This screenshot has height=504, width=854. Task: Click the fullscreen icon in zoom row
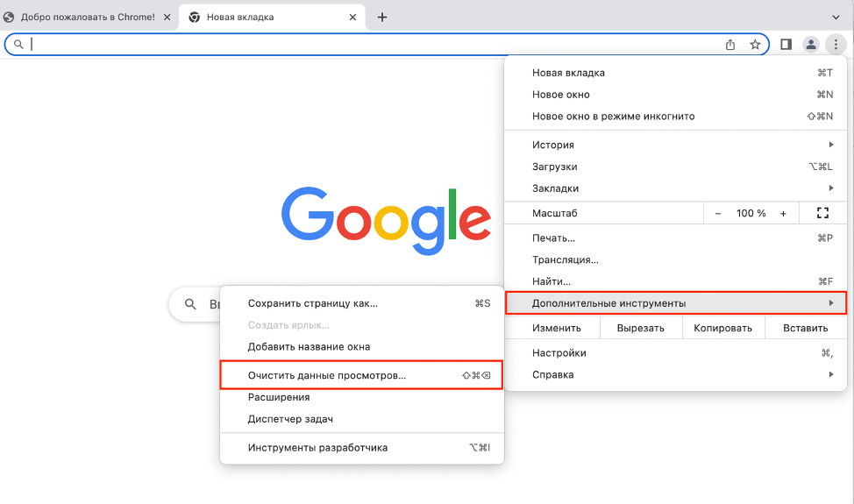(822, 213)
